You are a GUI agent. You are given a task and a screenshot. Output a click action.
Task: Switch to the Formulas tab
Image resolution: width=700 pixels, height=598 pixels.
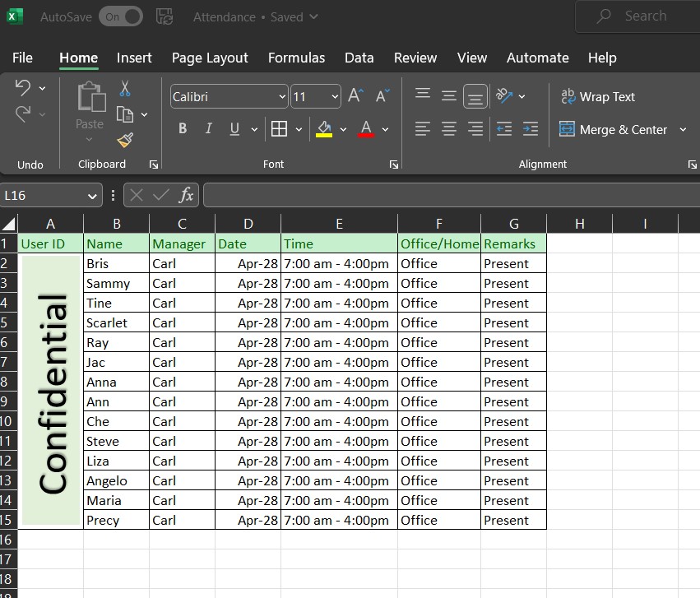point(296,58)
